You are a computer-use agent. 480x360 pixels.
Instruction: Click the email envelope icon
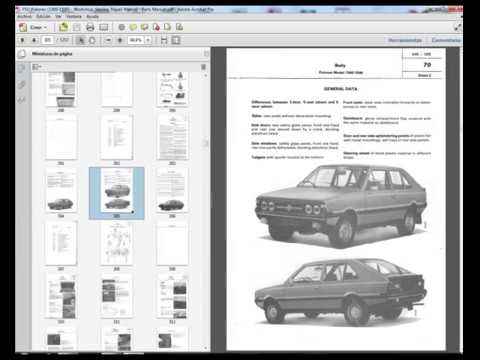tap(104, 27)
